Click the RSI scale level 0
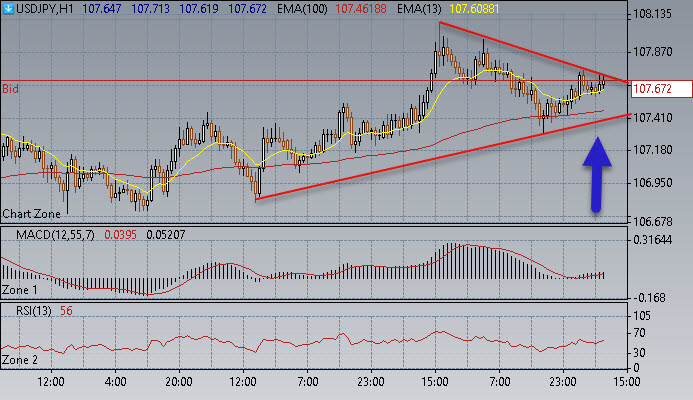This screenshot has width=693, height=400. (x=636, y=367)
